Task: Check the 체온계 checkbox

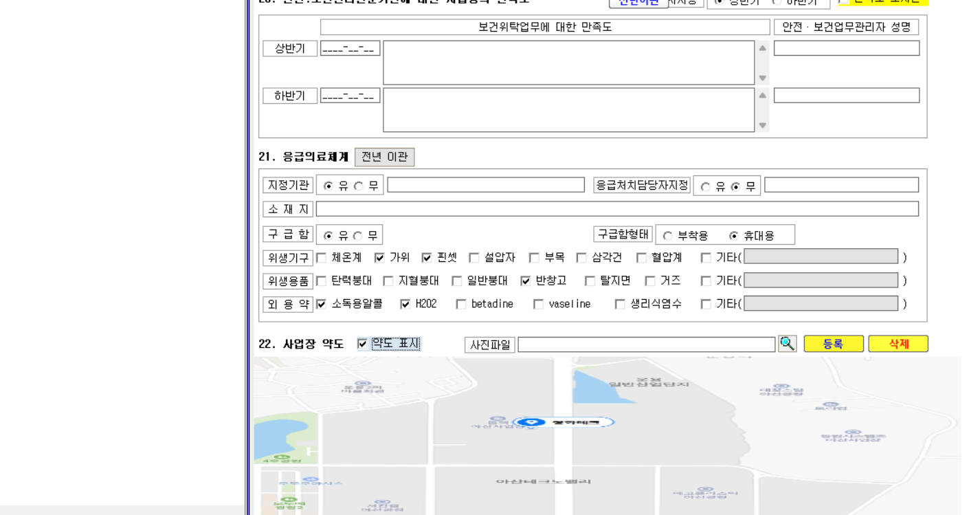Action: pos(321,258)
